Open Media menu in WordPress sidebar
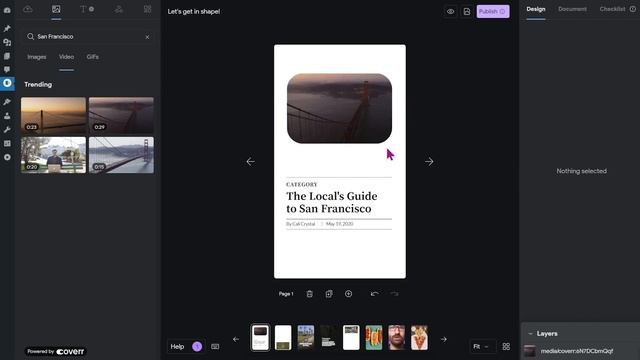This screenshot has width=640, height=360. coord(7,42)
